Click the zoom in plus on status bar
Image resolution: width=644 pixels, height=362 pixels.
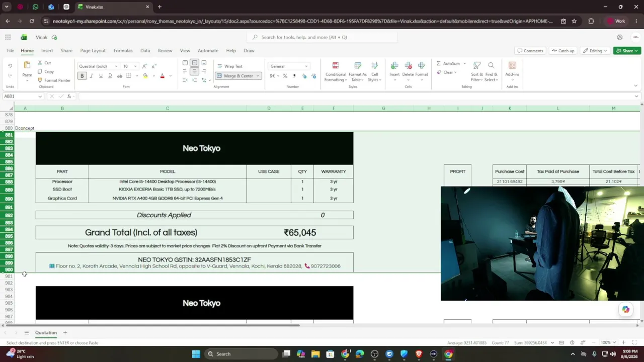pyautogui.click(x=624, y=343)
